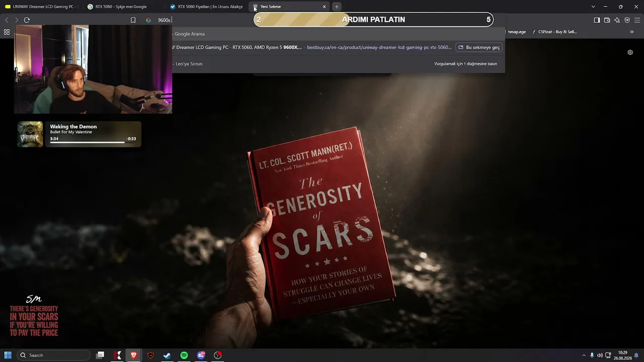
Task: Choose the Google Arama suggestion
Action: tap(338, 34)
